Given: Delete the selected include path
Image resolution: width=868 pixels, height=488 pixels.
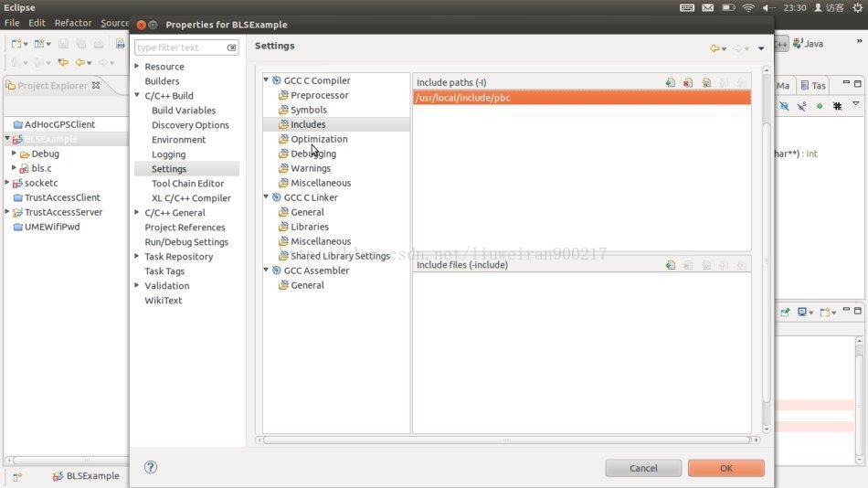Looking at the screenshot, I should point(688,82).
